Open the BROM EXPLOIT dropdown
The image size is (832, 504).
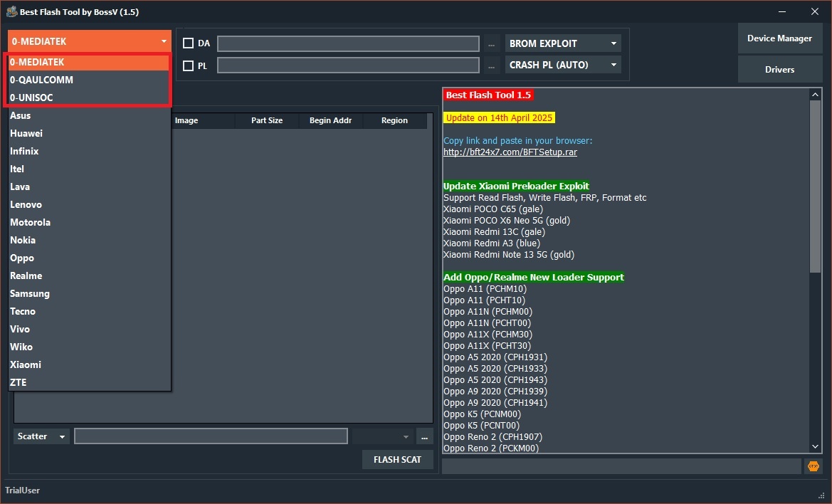563,43
